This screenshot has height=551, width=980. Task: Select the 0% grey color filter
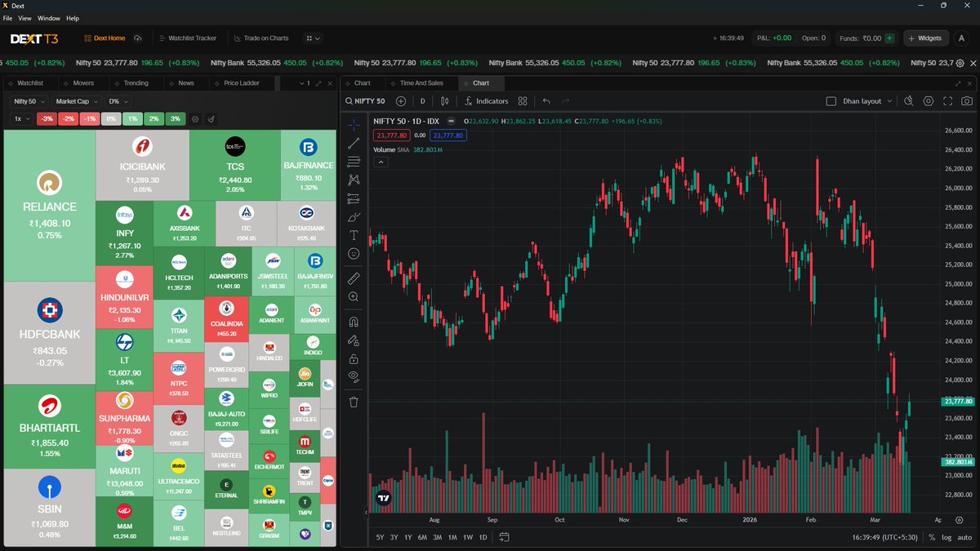[110, 118]
